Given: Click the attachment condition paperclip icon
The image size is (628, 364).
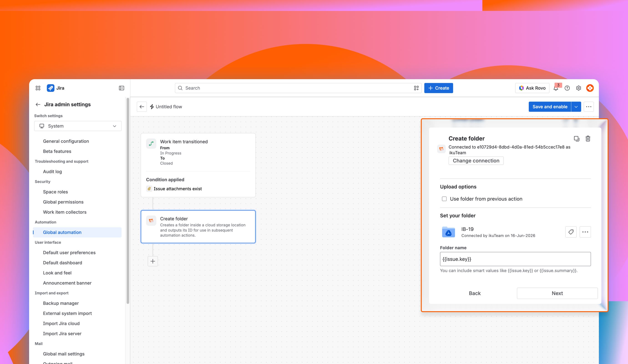Looking at the screenshot, I should [149, 189].
